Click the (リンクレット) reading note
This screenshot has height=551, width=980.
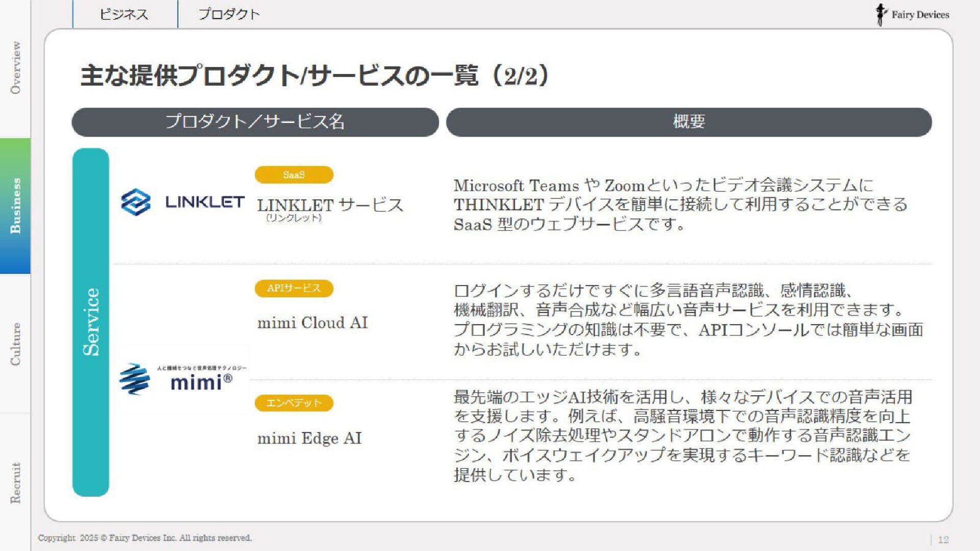tap(293, 218)
